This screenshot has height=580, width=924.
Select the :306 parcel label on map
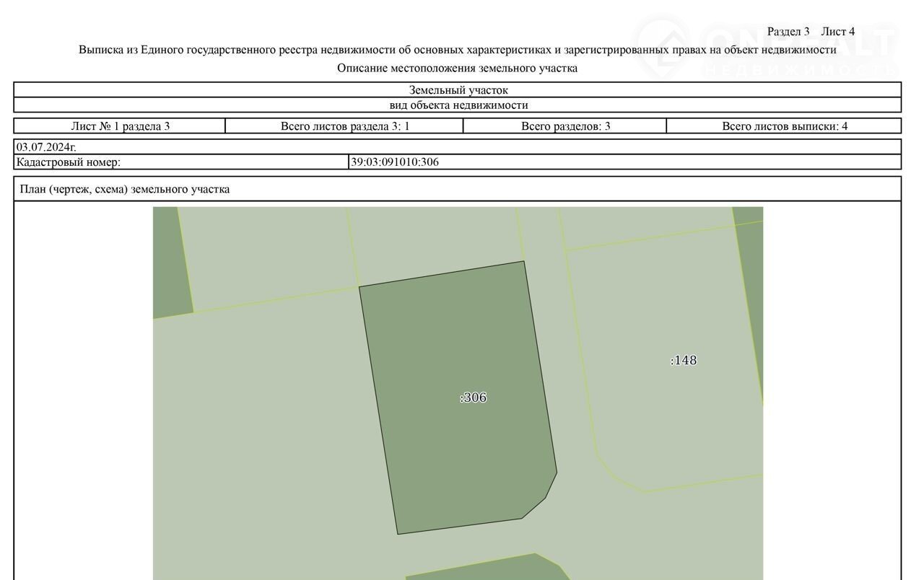tap(474, 397)
